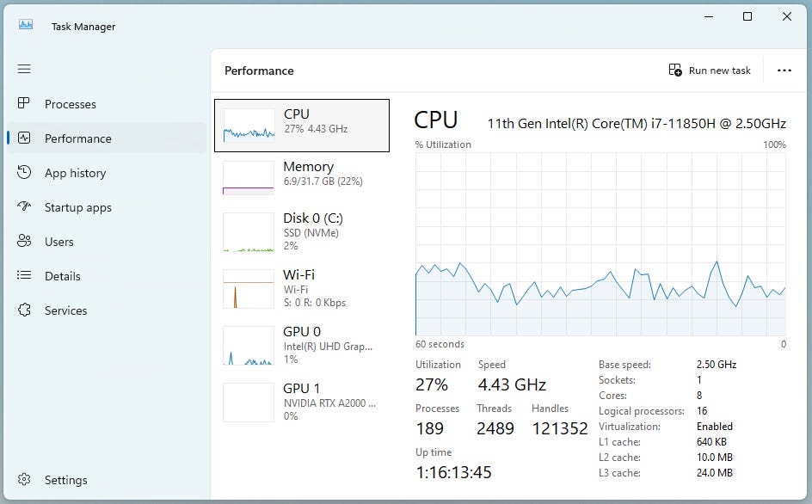Select the Memory performance thumbnail
Viewport: 812px width, 504px height.
(x=302, y=178)
